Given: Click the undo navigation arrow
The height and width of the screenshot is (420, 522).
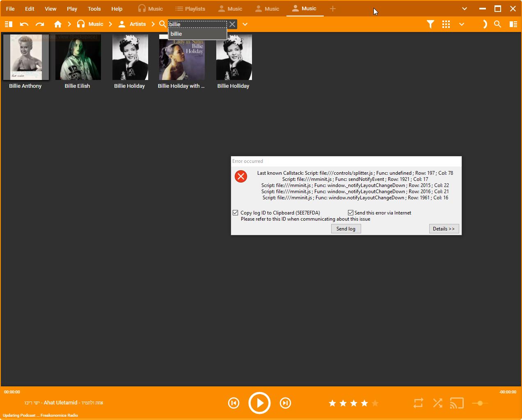Looking at the screenshot, I should point(24,24).
